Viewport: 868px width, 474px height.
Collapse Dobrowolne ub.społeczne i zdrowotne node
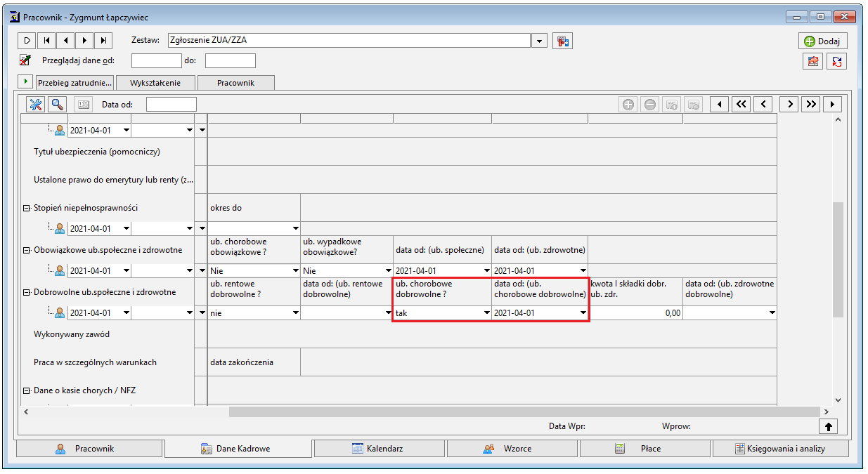[x=27, y=292]
